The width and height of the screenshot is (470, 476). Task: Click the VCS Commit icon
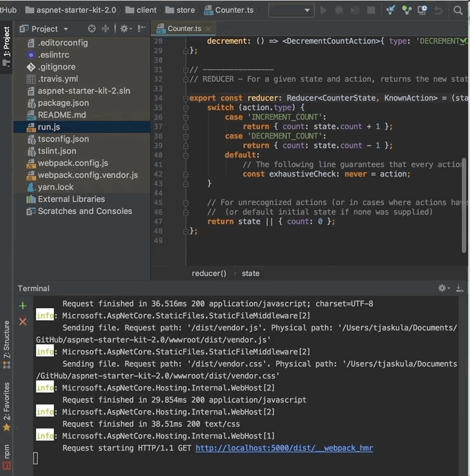pyautogui.click(x=407, y=10)
